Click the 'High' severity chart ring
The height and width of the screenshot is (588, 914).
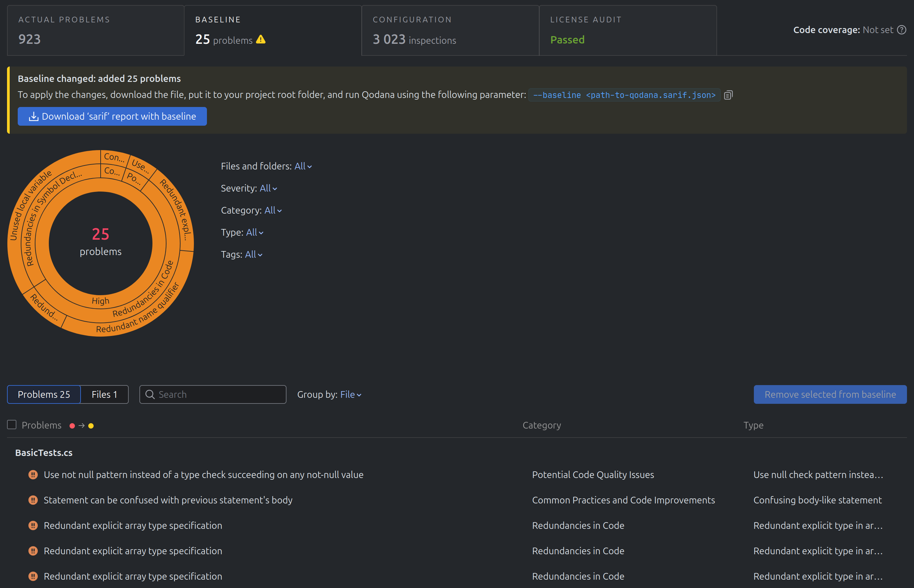tap(100, 301)
